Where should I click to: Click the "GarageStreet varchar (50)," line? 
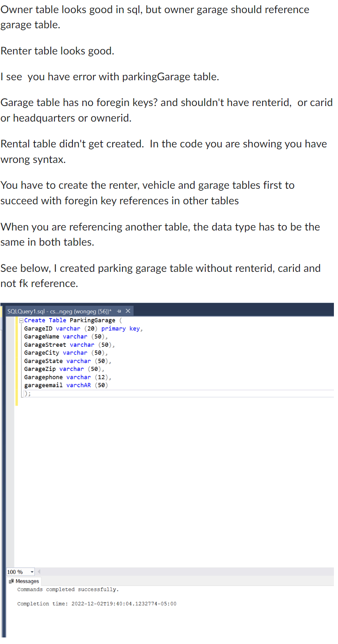click(x=69, y=345)
